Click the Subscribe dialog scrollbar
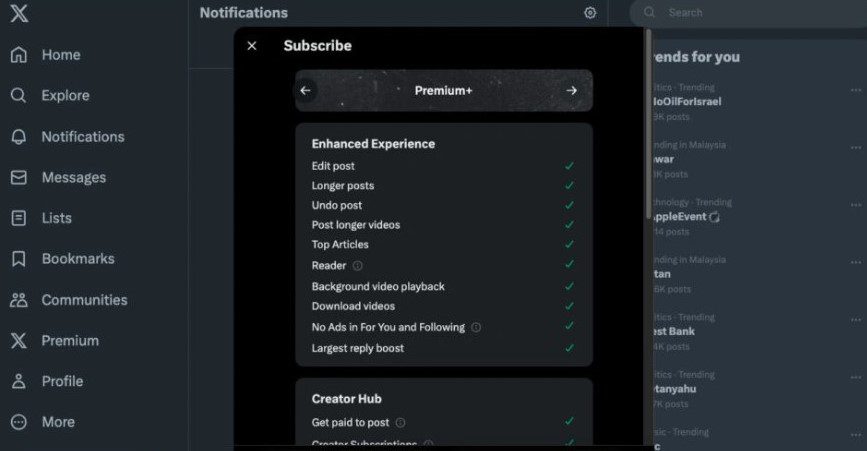Screen dimensions: 867x451 tap(649, 124)
